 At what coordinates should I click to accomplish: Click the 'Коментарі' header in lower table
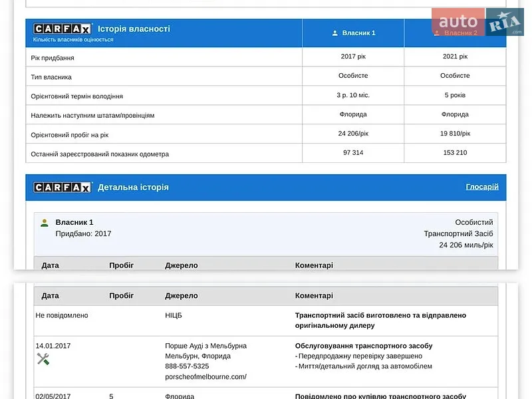tap(314, 295)
